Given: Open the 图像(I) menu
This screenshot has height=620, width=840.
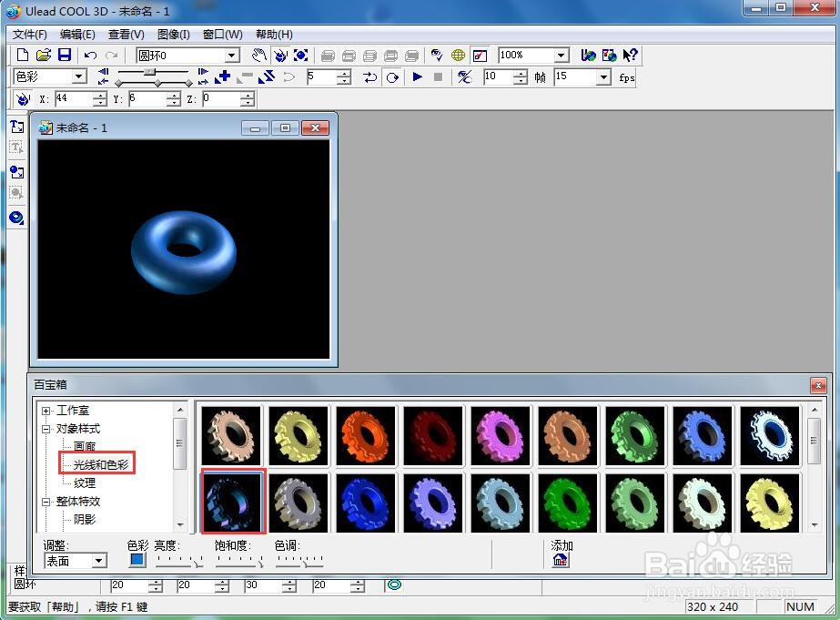Looking at the screenshot, I should pos(174,35).
